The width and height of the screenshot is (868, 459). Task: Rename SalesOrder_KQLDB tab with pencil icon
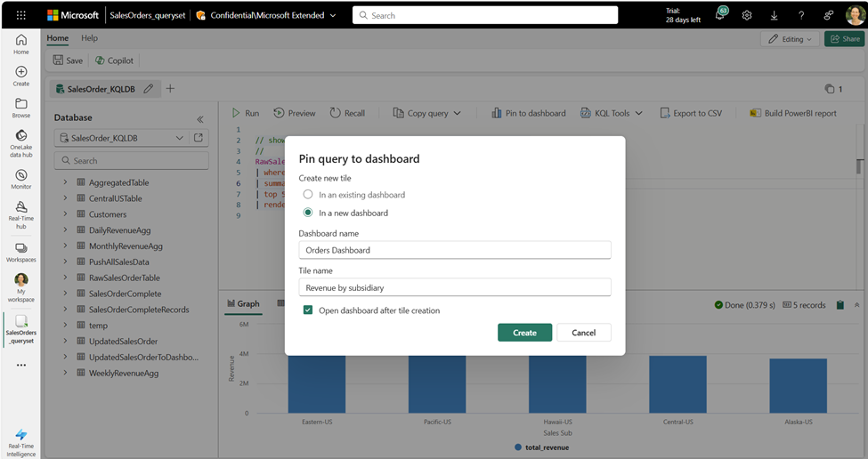[x=149, y=88]
